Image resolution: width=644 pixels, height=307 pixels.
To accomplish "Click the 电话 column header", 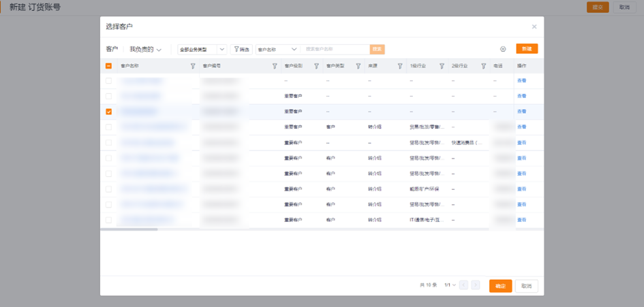I will click(x=497, y=65).
